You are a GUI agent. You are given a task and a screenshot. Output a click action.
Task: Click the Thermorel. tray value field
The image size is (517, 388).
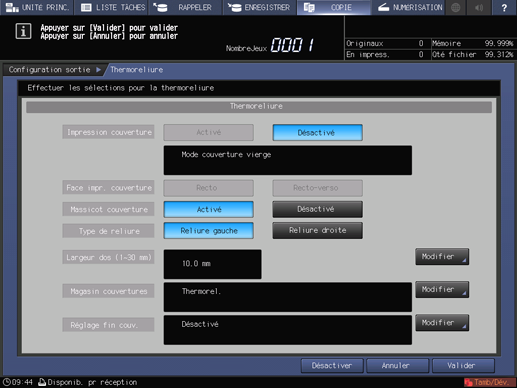[x=288, y=297]
